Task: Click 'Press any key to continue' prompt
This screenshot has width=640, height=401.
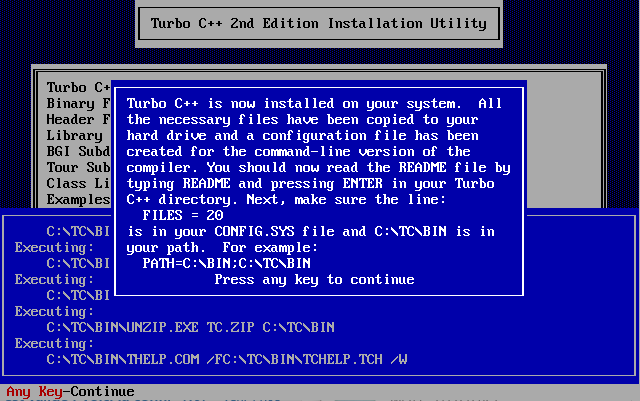Action: point(314,280)
